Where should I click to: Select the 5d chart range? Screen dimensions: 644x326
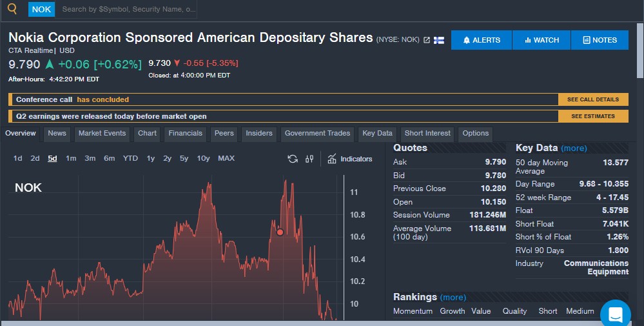[52, 158]
